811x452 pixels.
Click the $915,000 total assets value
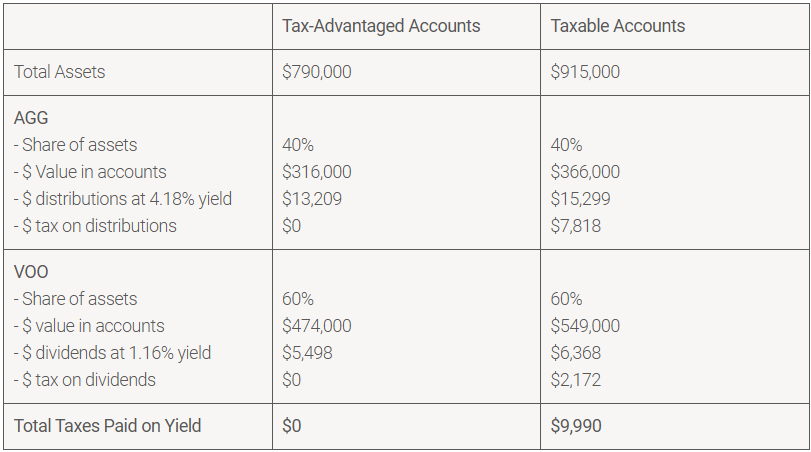[585, 72]
